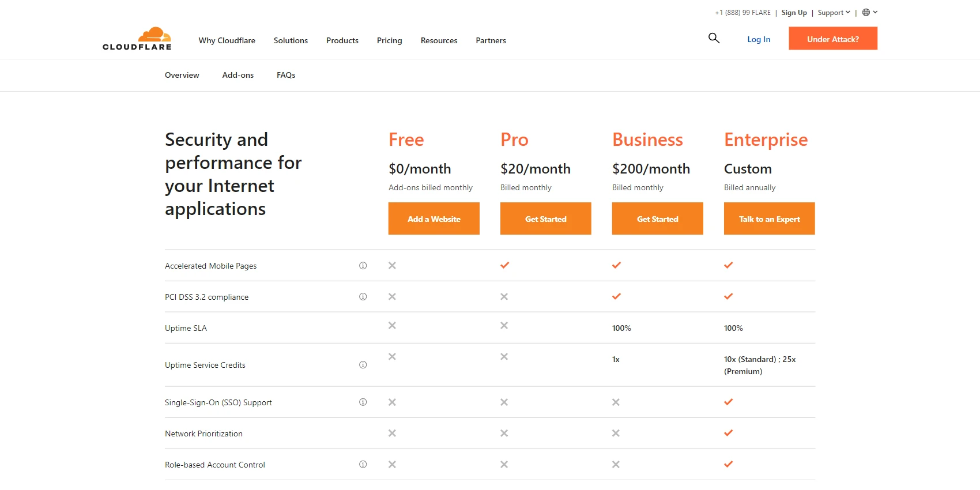
Task: Open Why Cloudflare menu
Action: point(227,40)
